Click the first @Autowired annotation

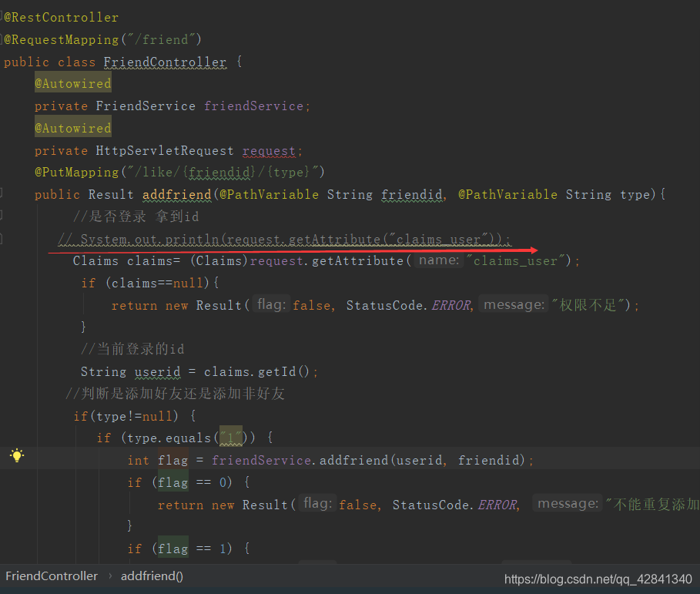point(72,83)
